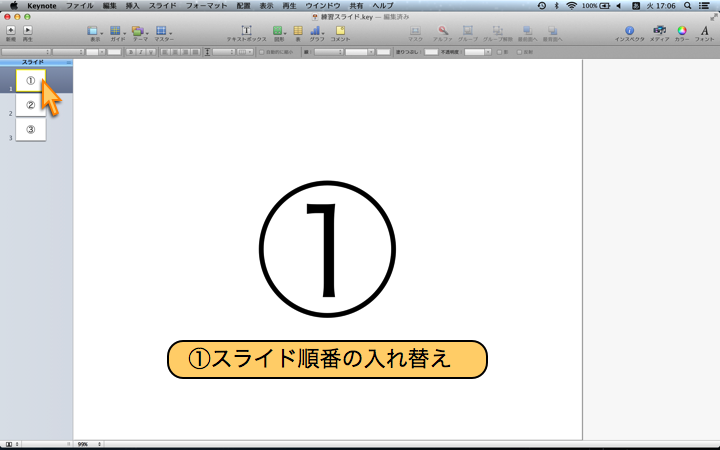This screenshot has width=720, height=450.
Task: Toggle bold in the format bar
Action: [131, 52]
